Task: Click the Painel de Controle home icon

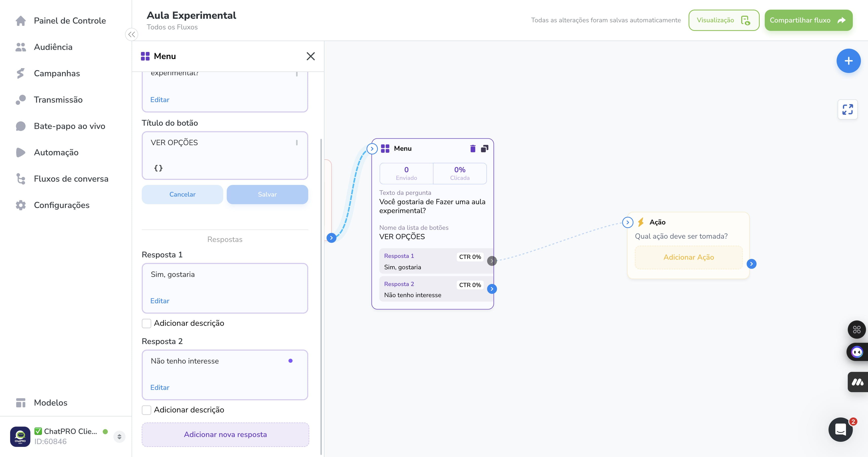Action: [20, 21]
